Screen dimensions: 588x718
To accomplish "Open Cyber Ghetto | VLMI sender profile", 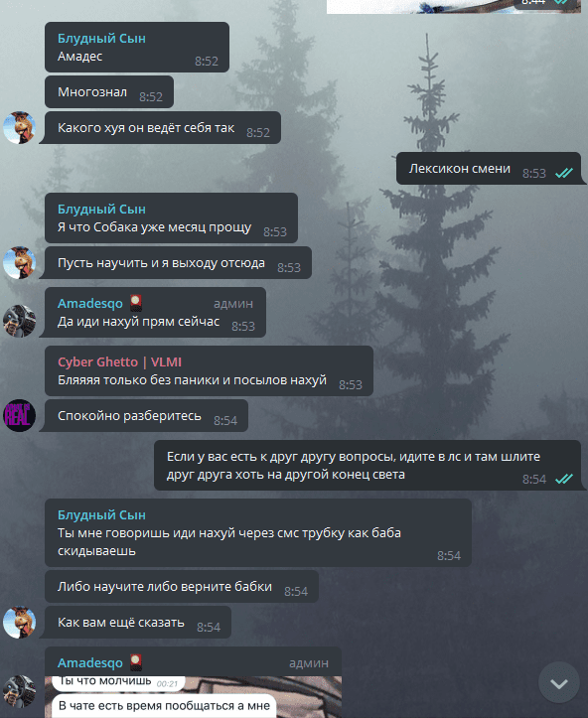I will 119,361.
